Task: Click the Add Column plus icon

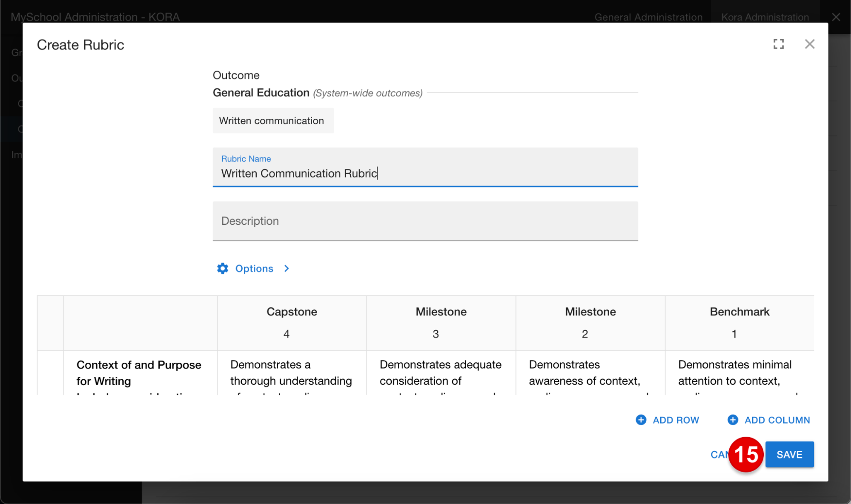Action: 732,420
